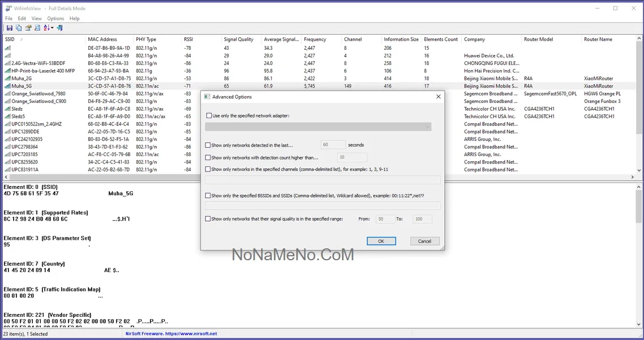Select MAC cell 3C-CD-57-A1-D8-75
Viewport: 644px width, 340px height.
(x=109, y=79)
